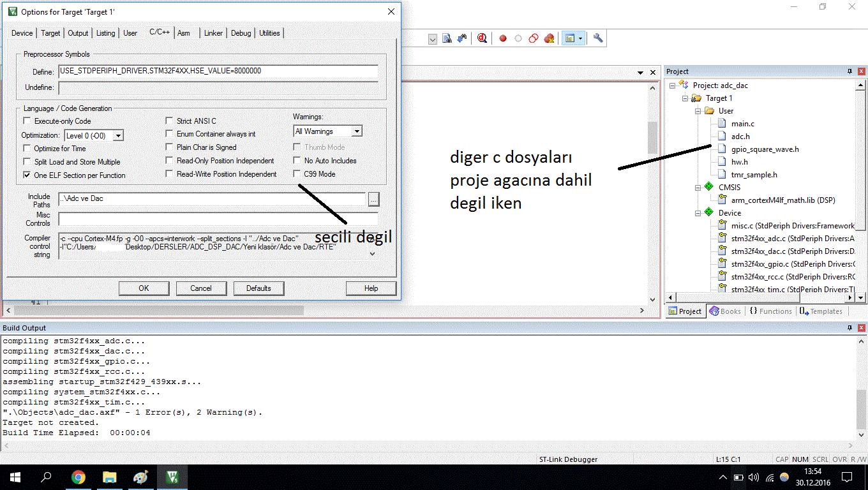Open the Debug tab
Viewport: 868px width, 490px height.
coord(241,33)
